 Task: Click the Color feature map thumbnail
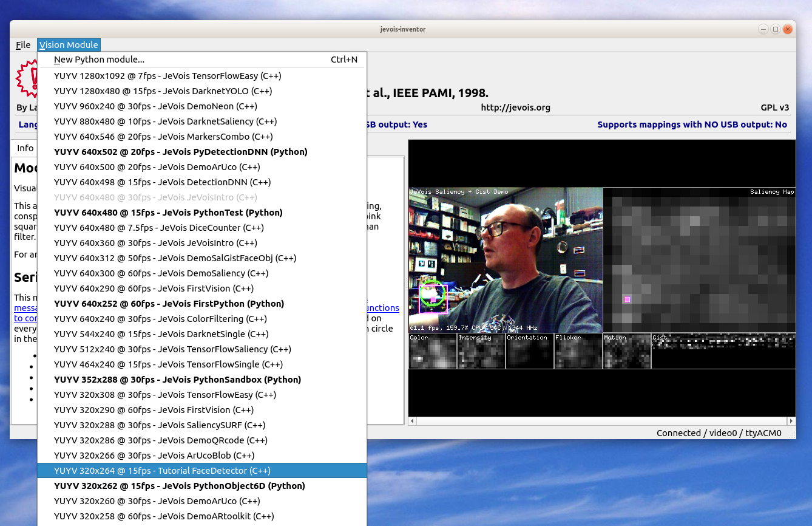click(433, 351)
